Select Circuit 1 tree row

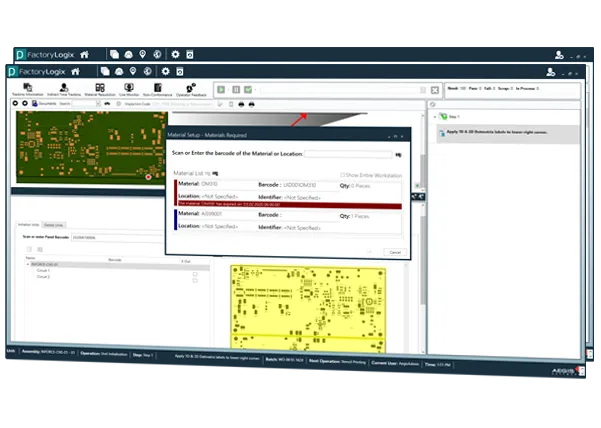point(43,271)
